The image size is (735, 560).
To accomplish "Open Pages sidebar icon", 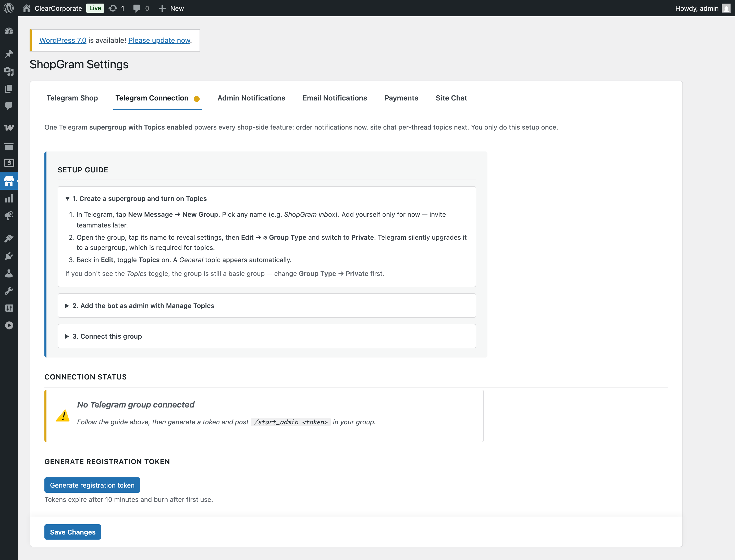I will pyautogui.click(x=9, y=88).
